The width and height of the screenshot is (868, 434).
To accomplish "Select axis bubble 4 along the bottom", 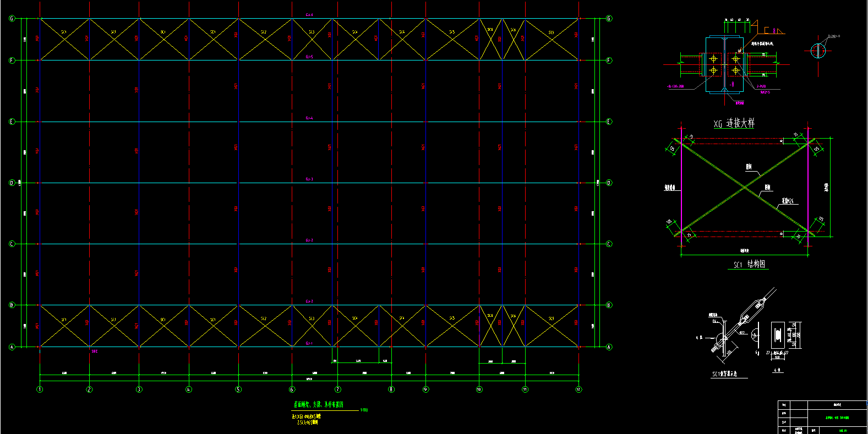I will pos(189,389).
